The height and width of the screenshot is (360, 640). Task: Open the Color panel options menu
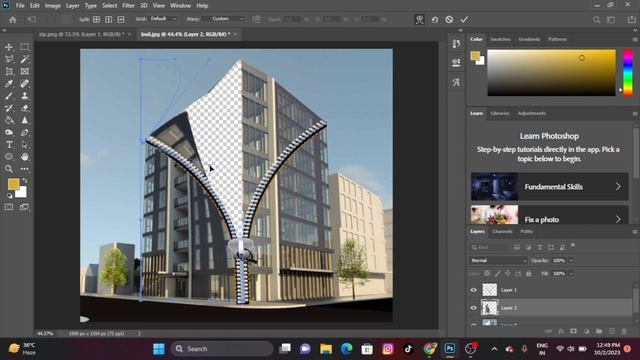click(635, 39)
